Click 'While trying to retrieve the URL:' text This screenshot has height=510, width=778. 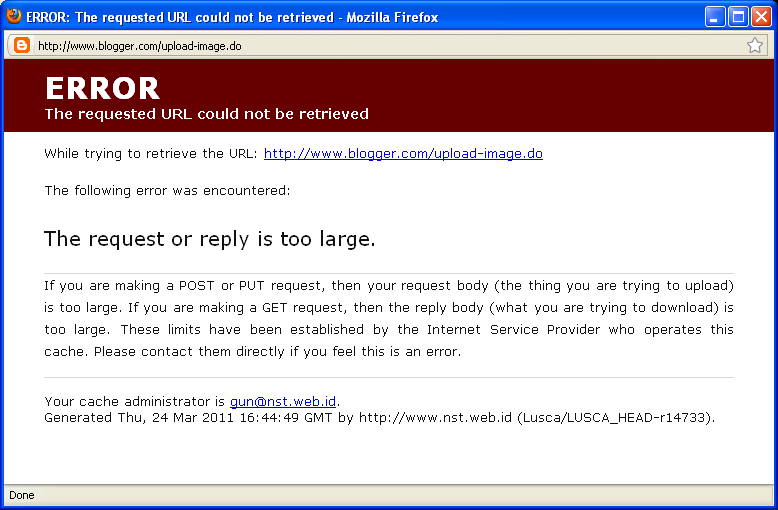pos(151,154)
